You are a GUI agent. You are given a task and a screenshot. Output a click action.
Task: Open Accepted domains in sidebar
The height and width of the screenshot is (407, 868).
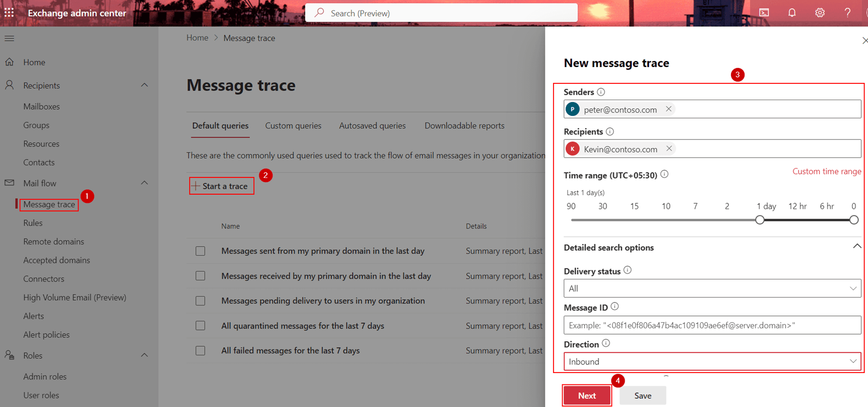[57, 260]
